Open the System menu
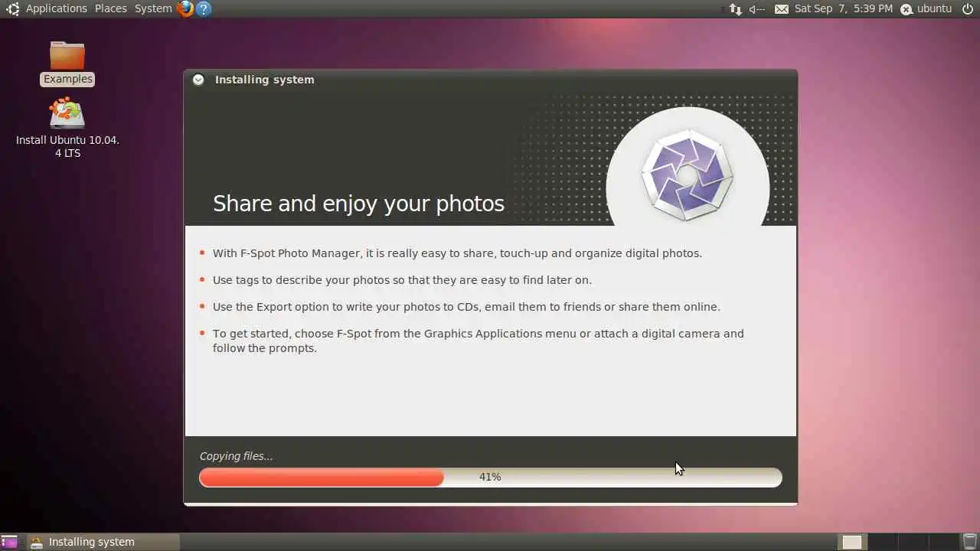Viewport: 980px width, 551px height. (x=153, y=8)
